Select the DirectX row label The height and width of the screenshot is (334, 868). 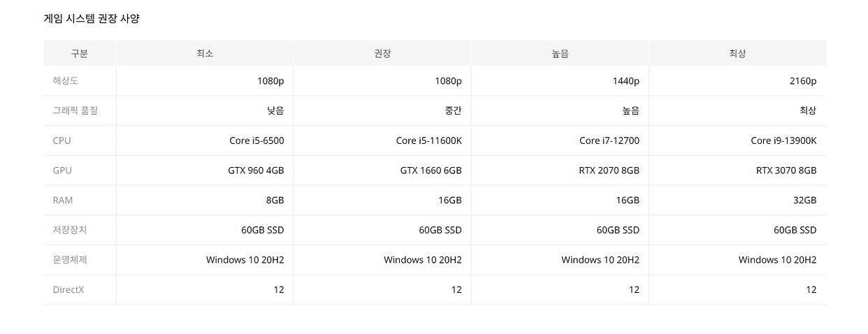pyautogui.click(x=68, y=290)
